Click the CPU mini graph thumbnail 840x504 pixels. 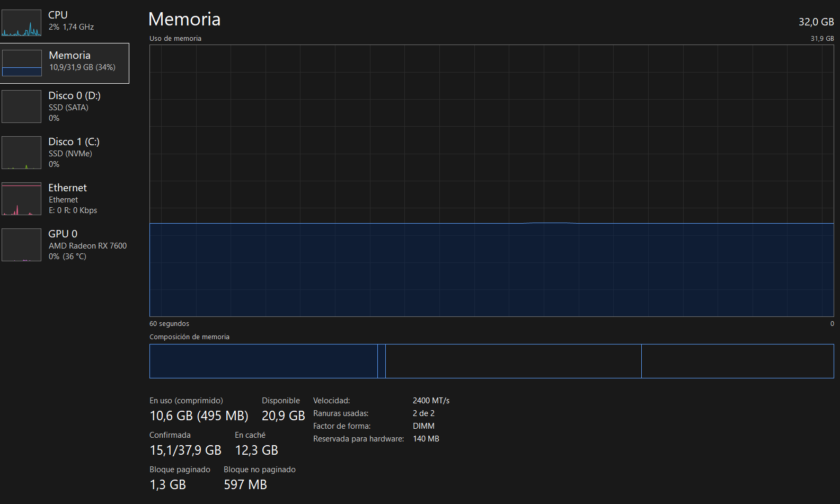pos(21,23)
